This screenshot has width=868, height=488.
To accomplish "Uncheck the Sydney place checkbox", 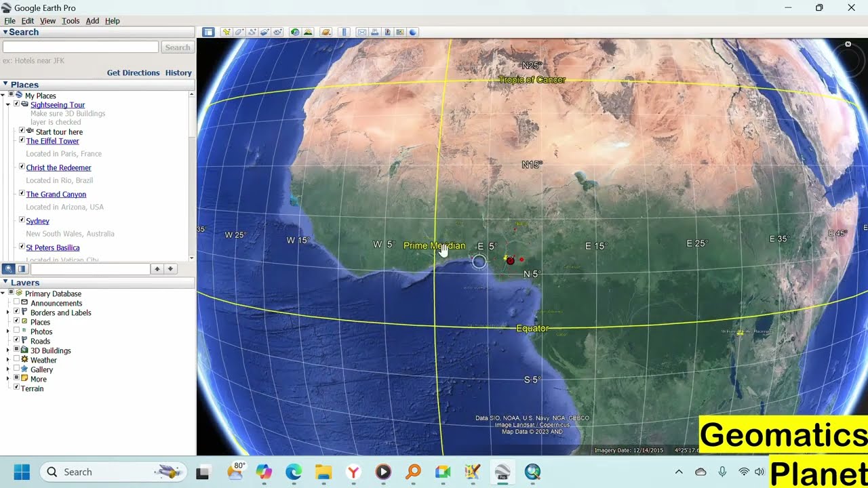I will point(22,220).
